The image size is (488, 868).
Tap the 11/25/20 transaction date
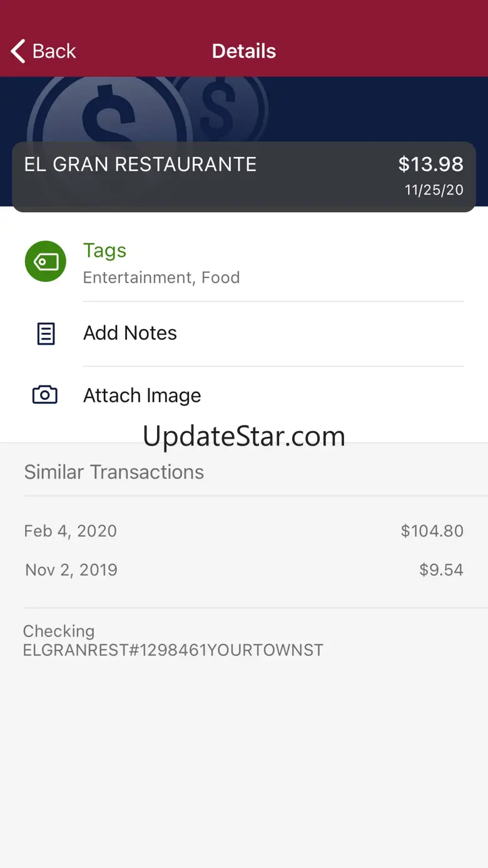pos(434,190)
